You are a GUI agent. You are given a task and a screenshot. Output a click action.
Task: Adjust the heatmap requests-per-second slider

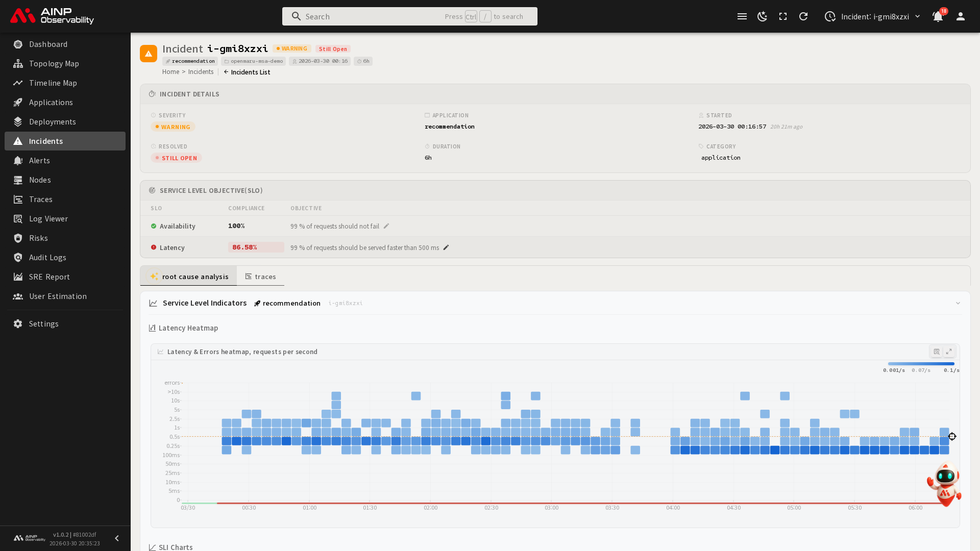click(x=921, y=364)
